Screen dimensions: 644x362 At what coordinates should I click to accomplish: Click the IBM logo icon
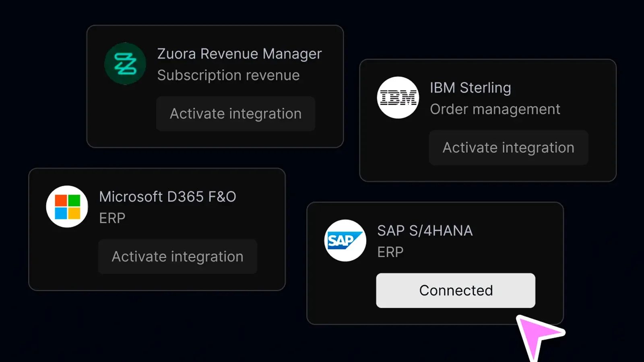pos(398,97)
